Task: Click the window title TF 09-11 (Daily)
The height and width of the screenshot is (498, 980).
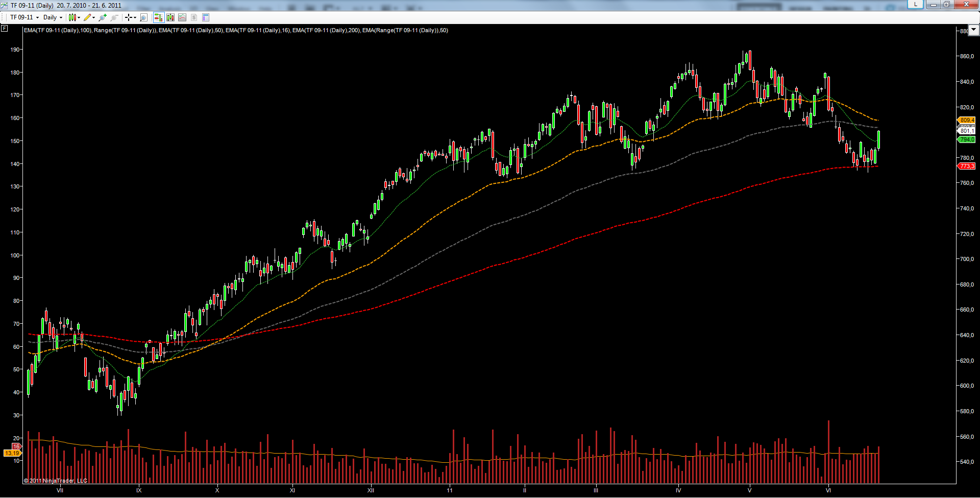Action: click(x=32, y=6)
